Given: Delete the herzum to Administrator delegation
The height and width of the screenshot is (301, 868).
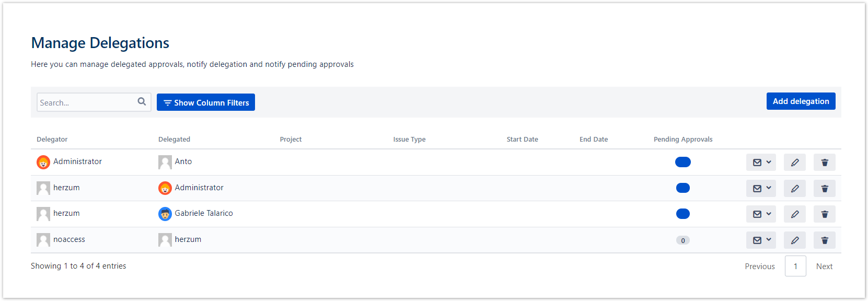Looking at the screenshot, I should [824, 189].
